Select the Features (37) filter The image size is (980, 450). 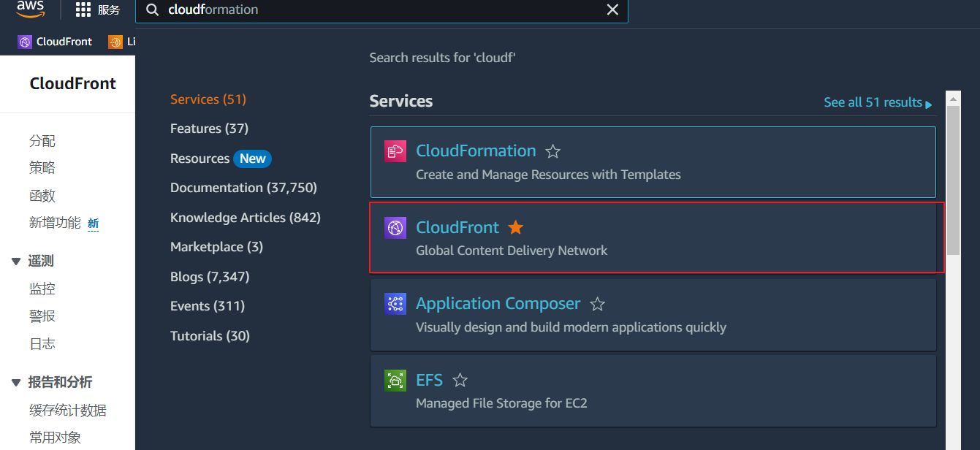pos(209,129)
